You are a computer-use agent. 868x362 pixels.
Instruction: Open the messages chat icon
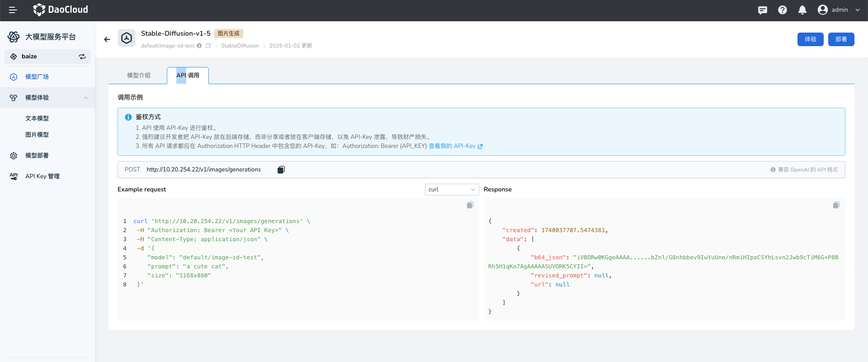click(763, 10)
